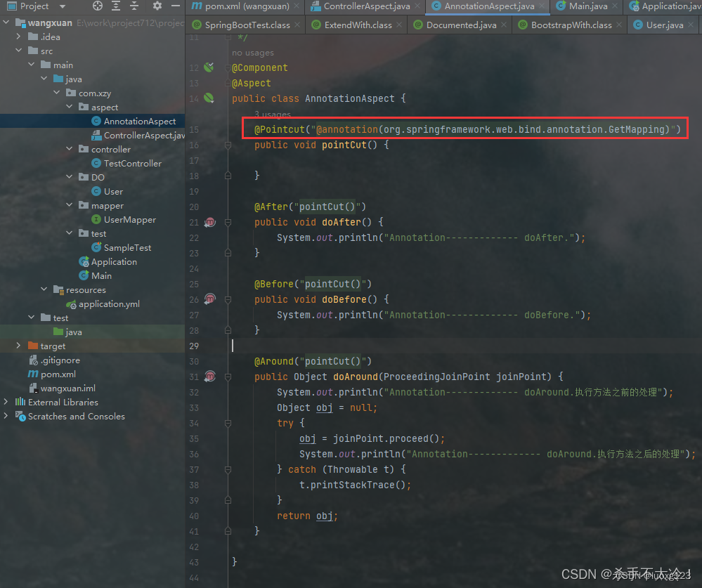This screenshot has width=702, height=588.
Task: Collapse the doAfter method fold marker
Action: pyautogui.click(x=228, y=223)
